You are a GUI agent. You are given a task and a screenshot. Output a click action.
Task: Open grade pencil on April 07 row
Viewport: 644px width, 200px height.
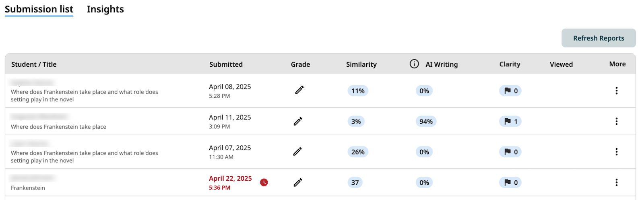point(297,152)
